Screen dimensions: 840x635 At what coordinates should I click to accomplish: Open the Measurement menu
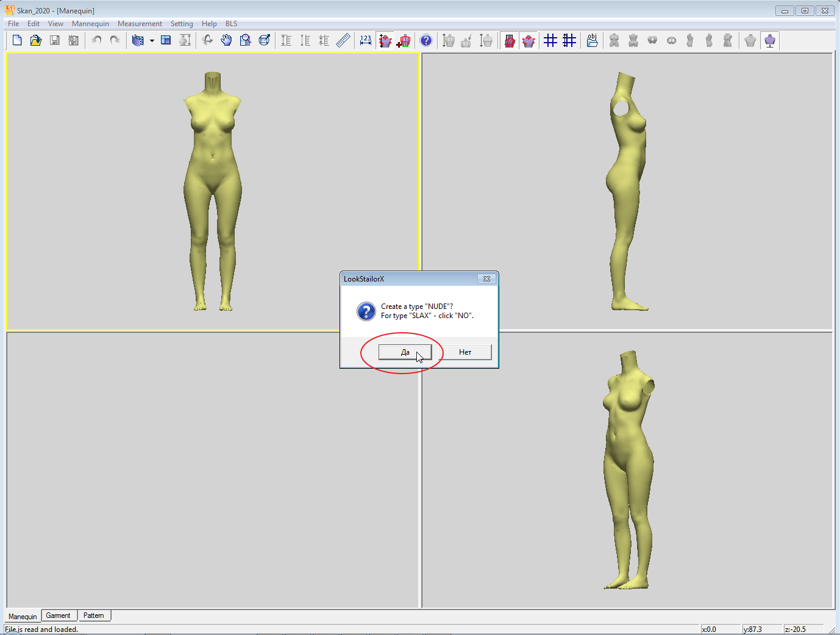pyautogui.click(x=140, y=24)
